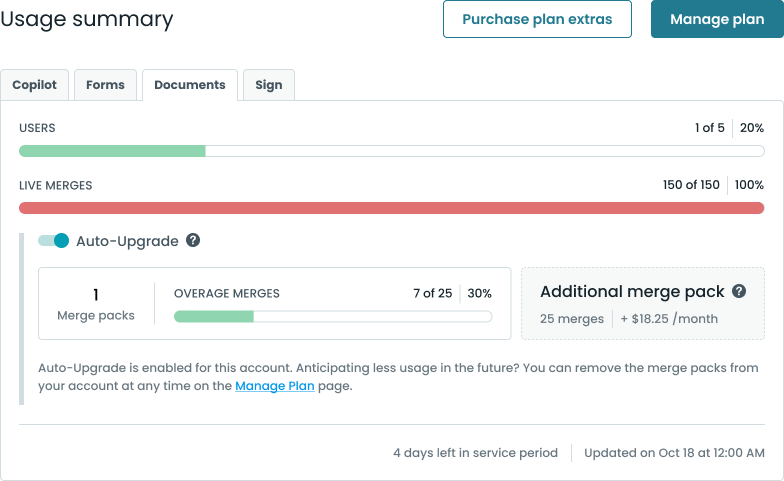The width and height of the screenshot is (784, 481).
Task: Switch to the Copilot tab
Action: coord(35,85)
